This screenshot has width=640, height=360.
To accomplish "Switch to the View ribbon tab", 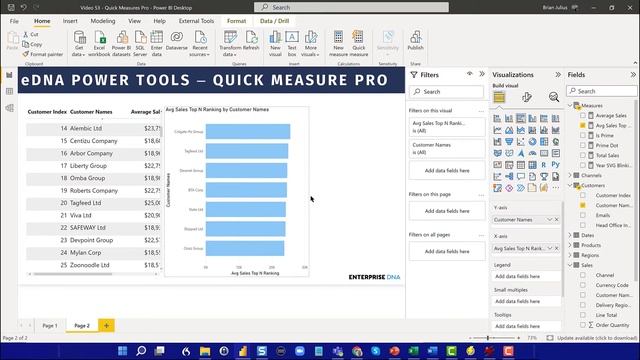I will 134,21.
